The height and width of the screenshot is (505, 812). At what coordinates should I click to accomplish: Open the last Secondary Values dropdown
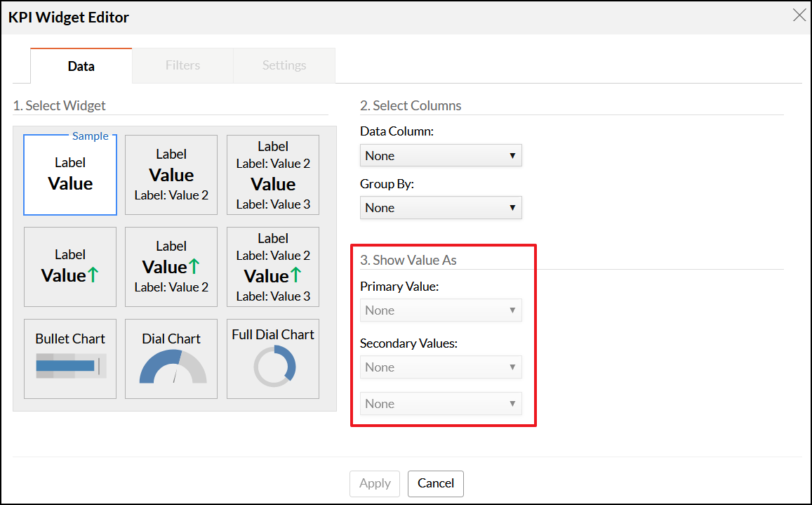441,403
